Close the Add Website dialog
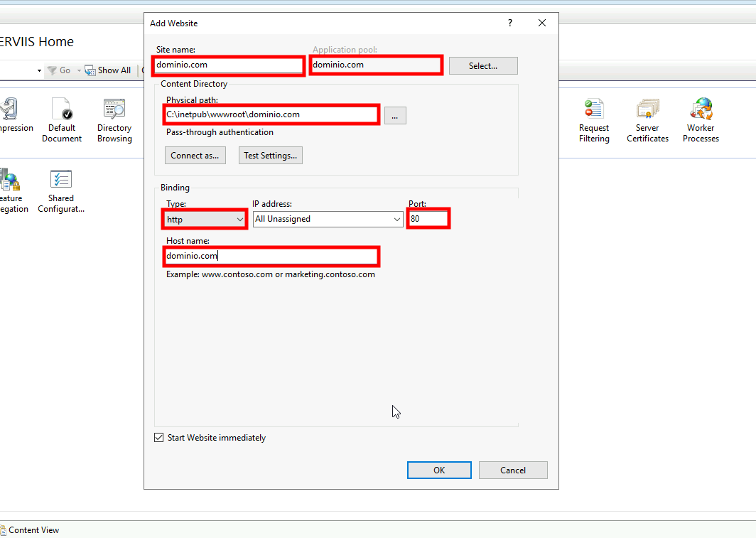Image resolution: width=756 pixels, height=538 pixels. point(542,23)
